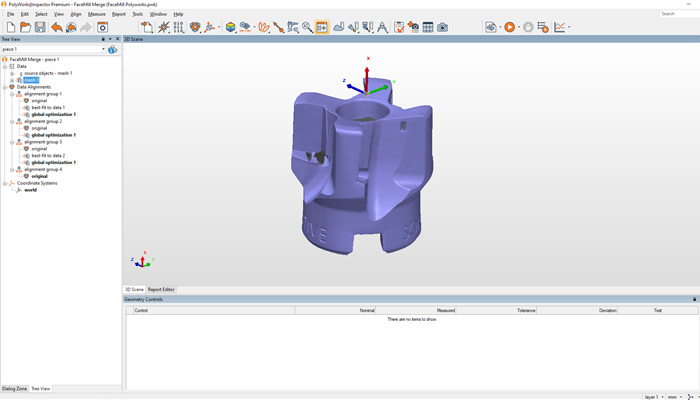This screenshot has width=700, height=400.
Task: Collapse alignment group 1 node
Action: [12, 94]
